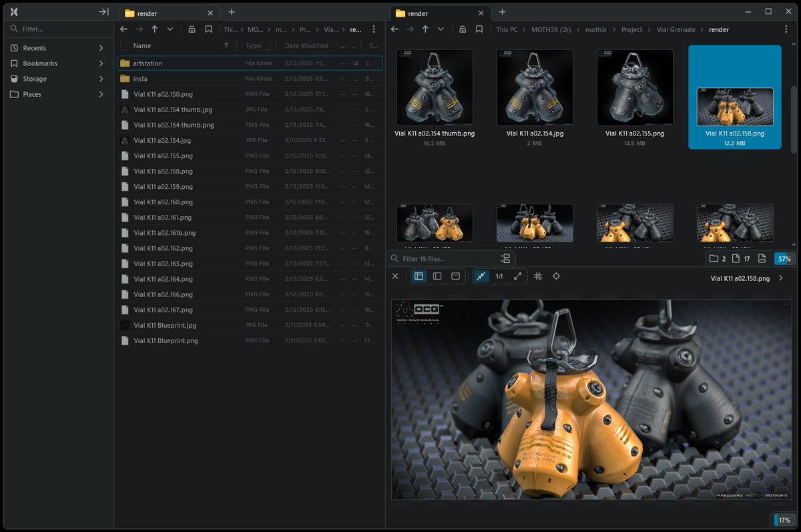Open the three-dot menu in the right pane
Screen dimensions: 801x532
[x=786, y=29]
